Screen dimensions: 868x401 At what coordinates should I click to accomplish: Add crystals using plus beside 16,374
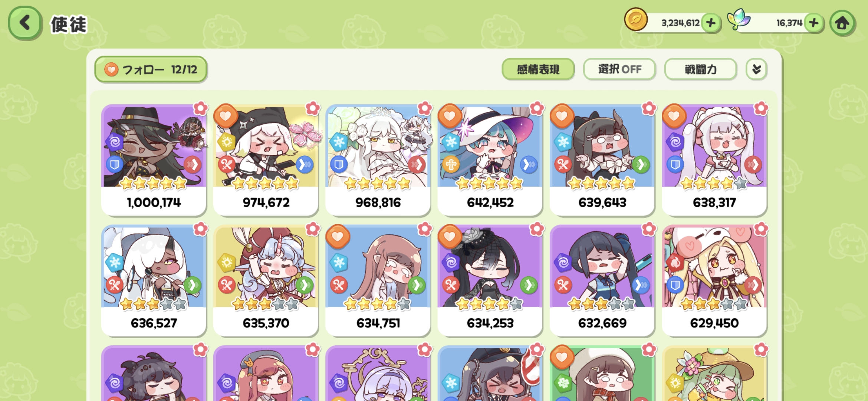tap(814, 23)
